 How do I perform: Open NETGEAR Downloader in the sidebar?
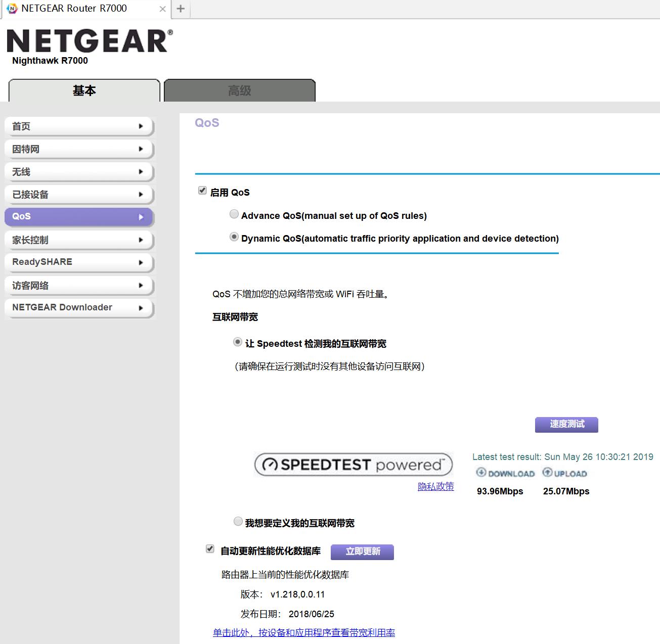(x=79, y=308)
